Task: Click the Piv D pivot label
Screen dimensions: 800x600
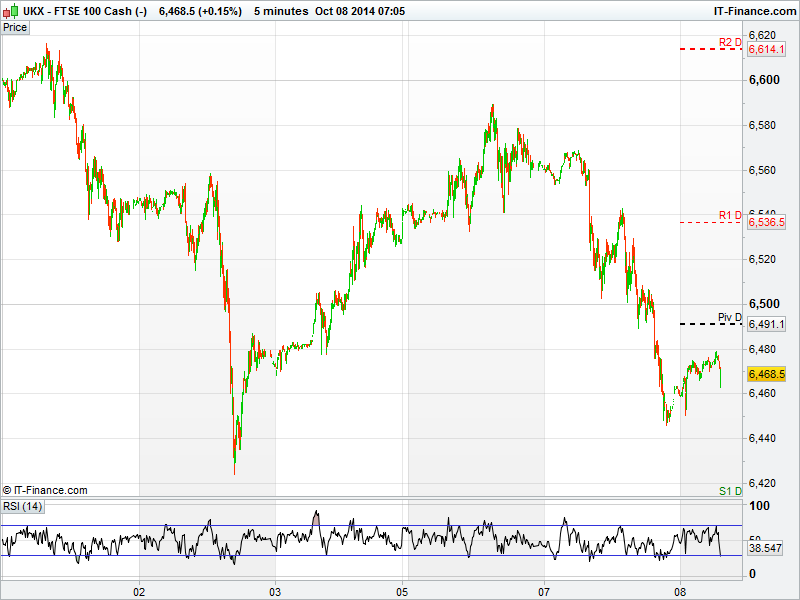Action: [729, 317]
